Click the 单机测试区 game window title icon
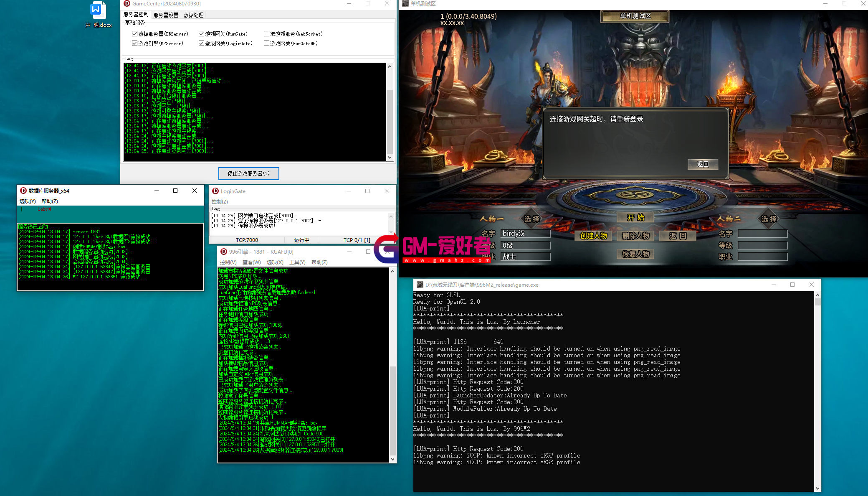This screenshot has height=496, width=868. click(405, 3)
